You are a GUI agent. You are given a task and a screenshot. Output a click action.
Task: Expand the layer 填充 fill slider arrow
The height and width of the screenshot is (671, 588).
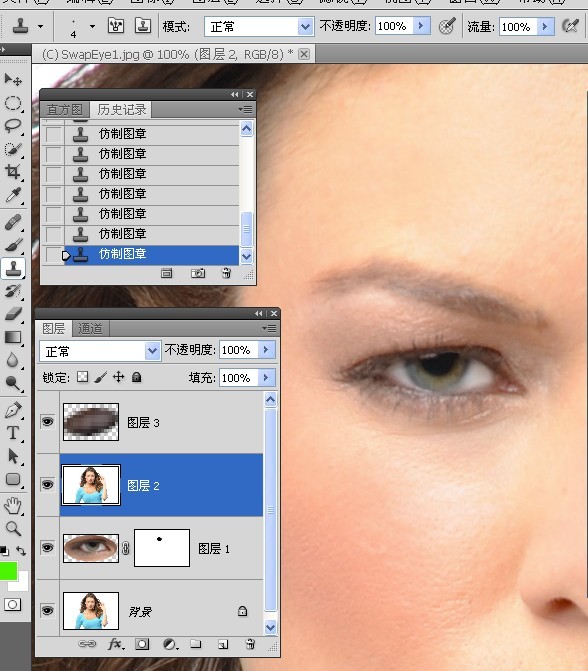[x=266, y=377]
